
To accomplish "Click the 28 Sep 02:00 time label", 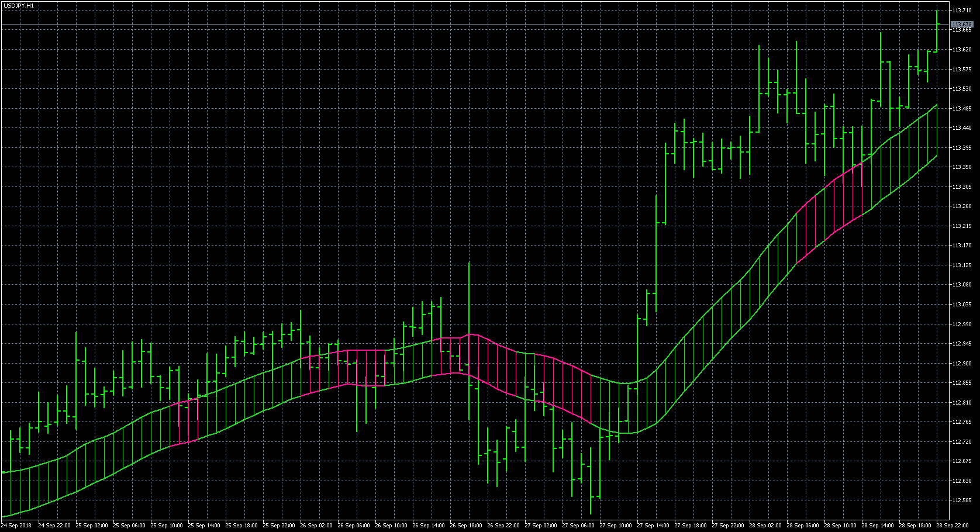I will 765,526.
